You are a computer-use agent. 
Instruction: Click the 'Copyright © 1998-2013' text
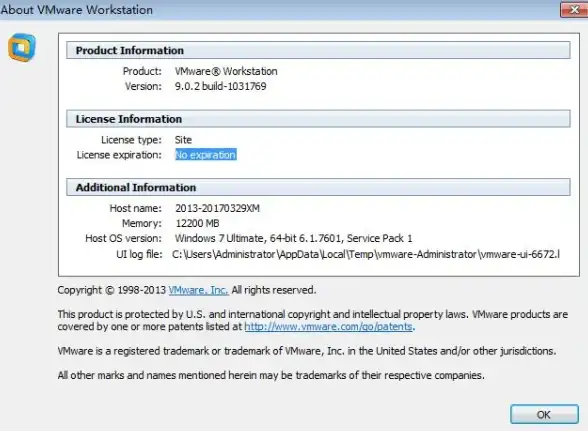tap(112, 290)
